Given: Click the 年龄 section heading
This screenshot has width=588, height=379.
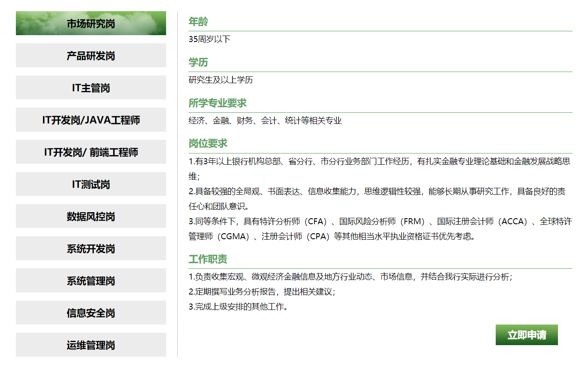Looking at the screenshot, I should pos(198,22).
